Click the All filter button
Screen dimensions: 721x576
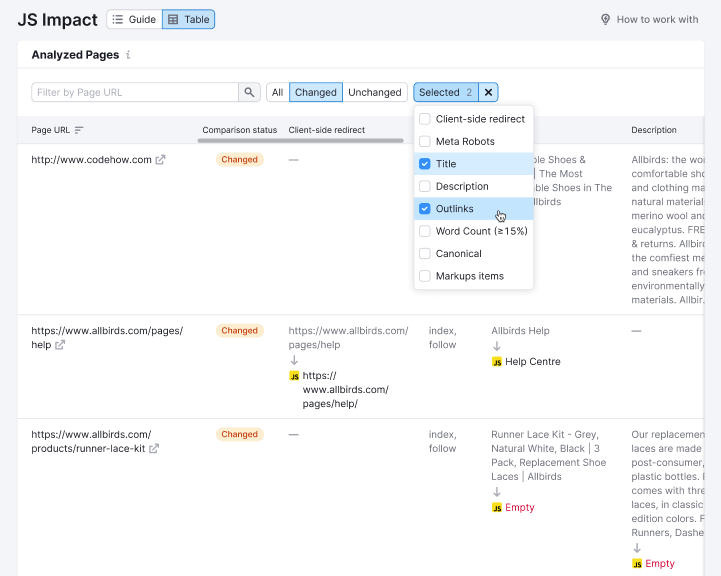(277, 92)
